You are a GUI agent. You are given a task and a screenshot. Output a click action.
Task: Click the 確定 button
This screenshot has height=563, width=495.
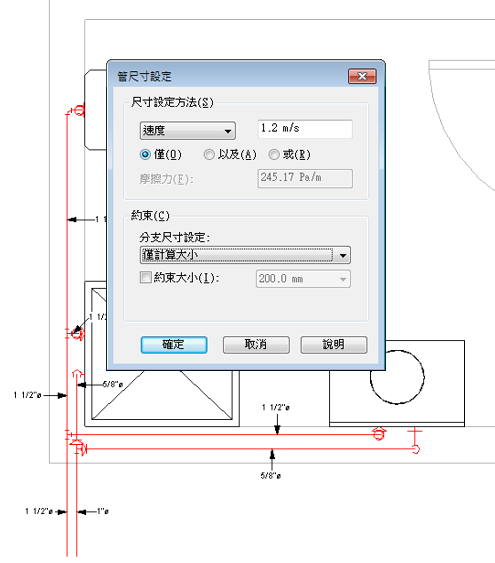[174, 345]
